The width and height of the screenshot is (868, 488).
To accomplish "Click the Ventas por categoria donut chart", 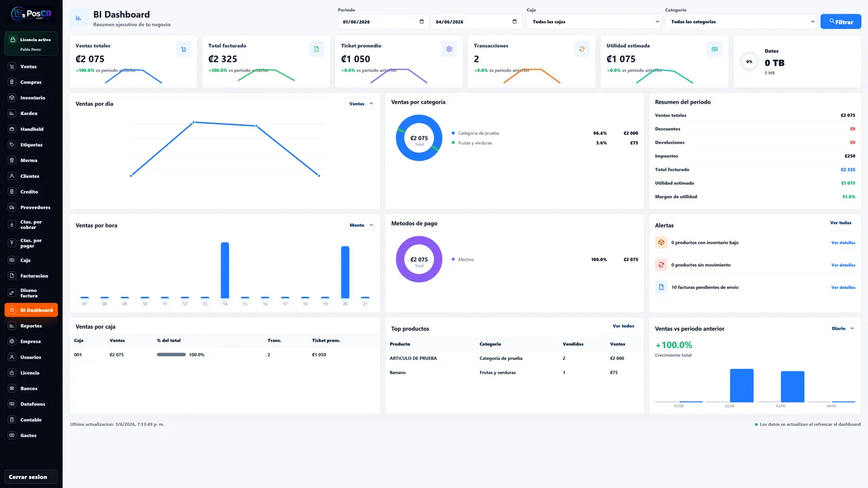I will [419, 138].
